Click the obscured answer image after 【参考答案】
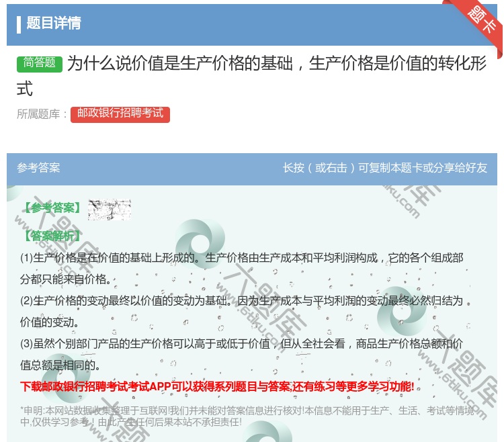The height and width of the screenshot is (442, 504). click(x=110, y=209)
